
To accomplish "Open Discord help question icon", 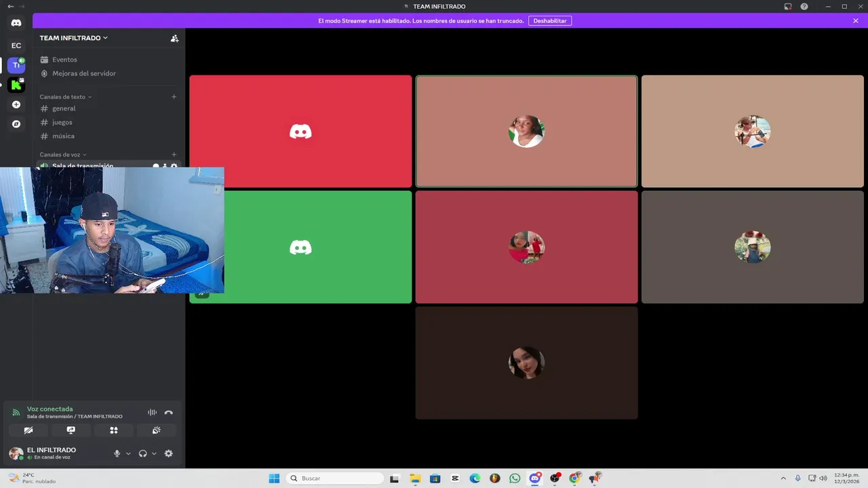I will [x=804, y=7].
